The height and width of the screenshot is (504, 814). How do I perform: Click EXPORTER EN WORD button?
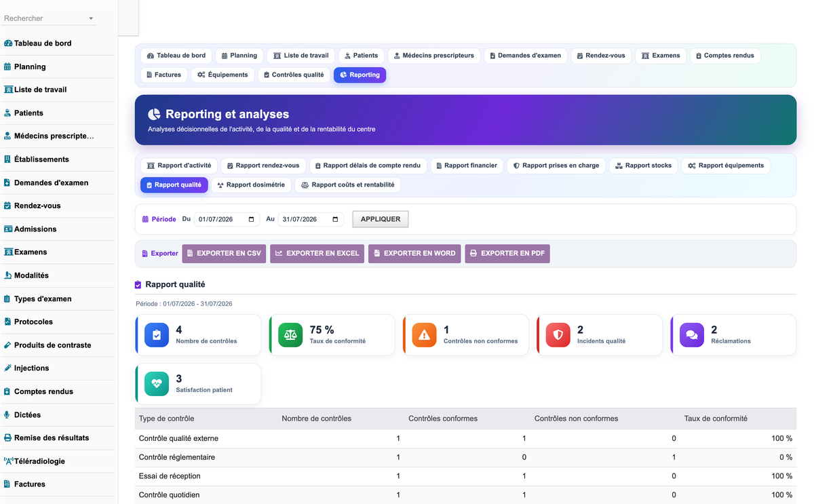414,254
